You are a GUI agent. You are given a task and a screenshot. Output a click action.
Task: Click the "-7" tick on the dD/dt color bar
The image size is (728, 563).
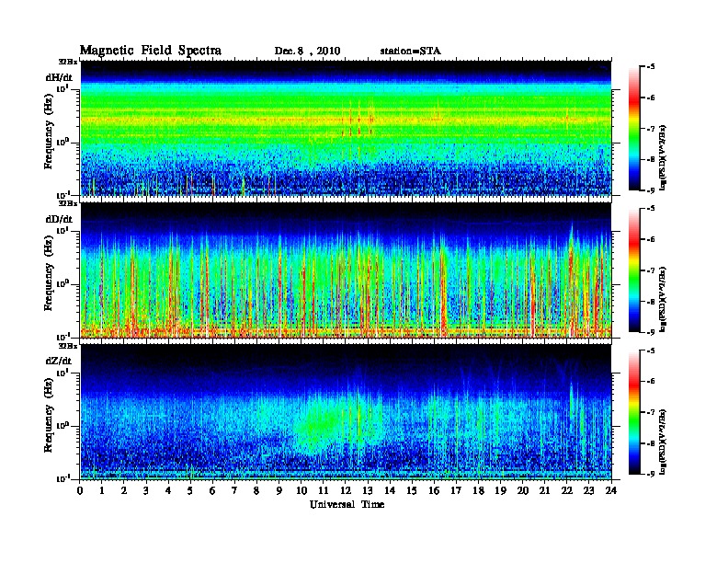(x=651, y=270)
